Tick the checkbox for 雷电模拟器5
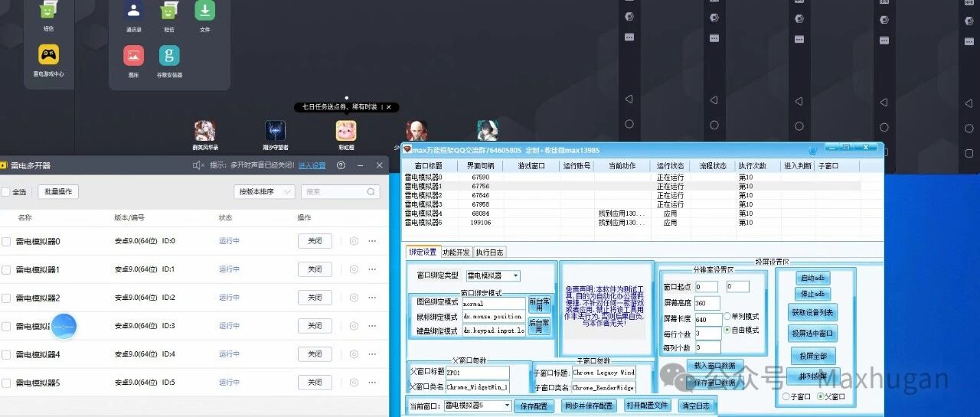Screen dimensions: 980x417 [x=6, y=383]
